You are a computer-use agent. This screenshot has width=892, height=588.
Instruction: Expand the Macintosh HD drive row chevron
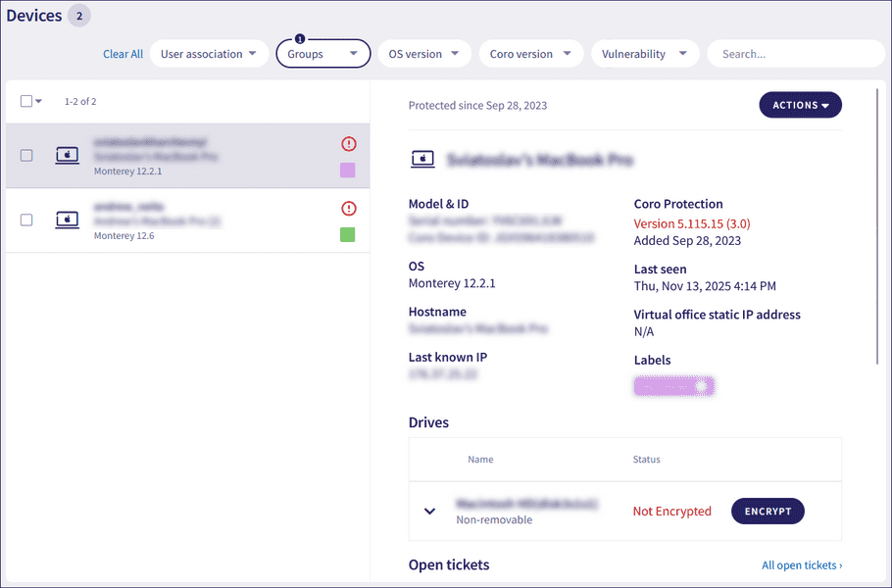pos(429,511)
